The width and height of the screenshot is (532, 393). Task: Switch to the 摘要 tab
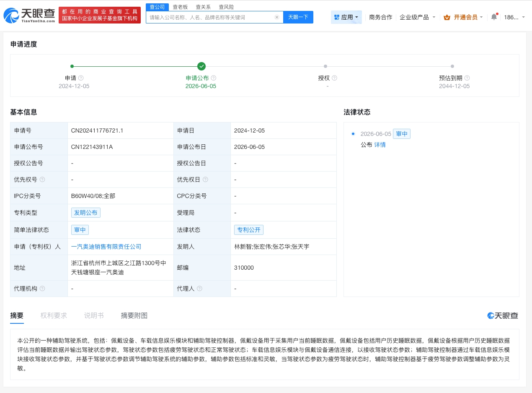pyautogui.click(x=17, y=315)
